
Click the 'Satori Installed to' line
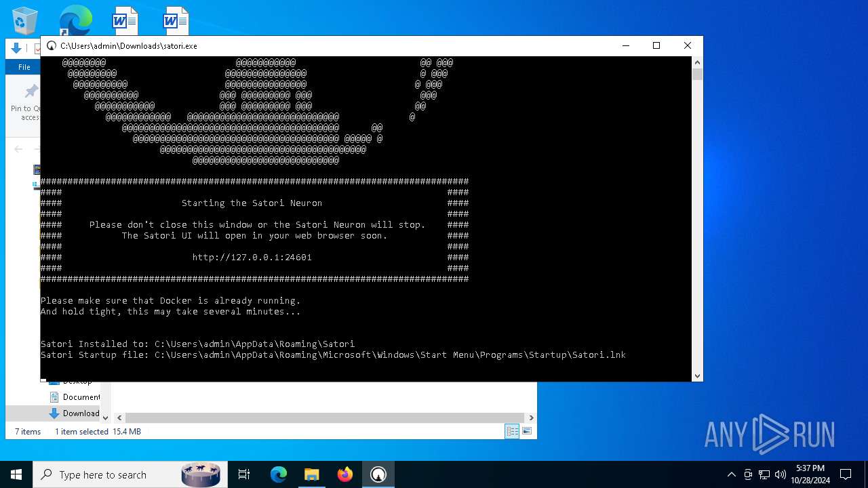point(197,344)
